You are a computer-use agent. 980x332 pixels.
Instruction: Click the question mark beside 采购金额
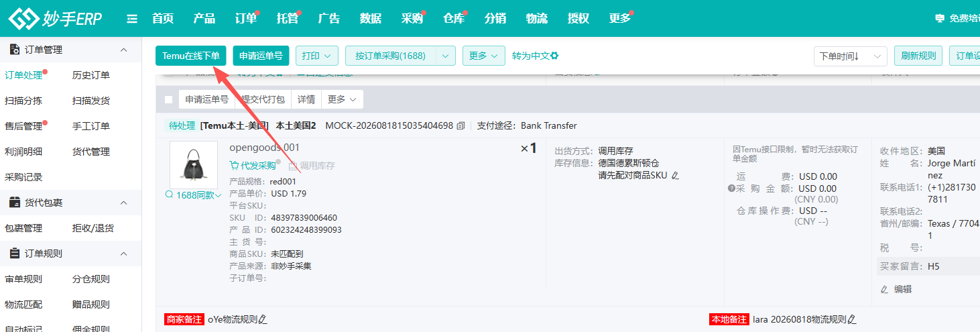coord(731,188)
